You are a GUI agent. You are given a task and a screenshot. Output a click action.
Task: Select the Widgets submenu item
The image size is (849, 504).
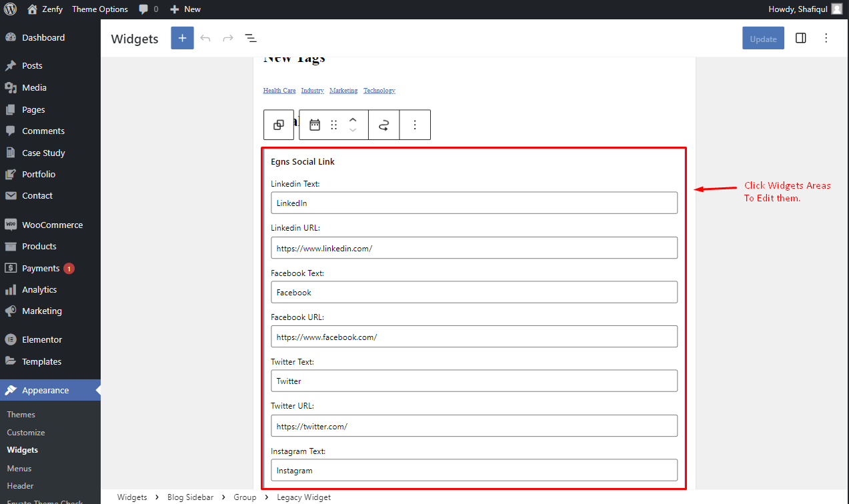pos(22,450)
